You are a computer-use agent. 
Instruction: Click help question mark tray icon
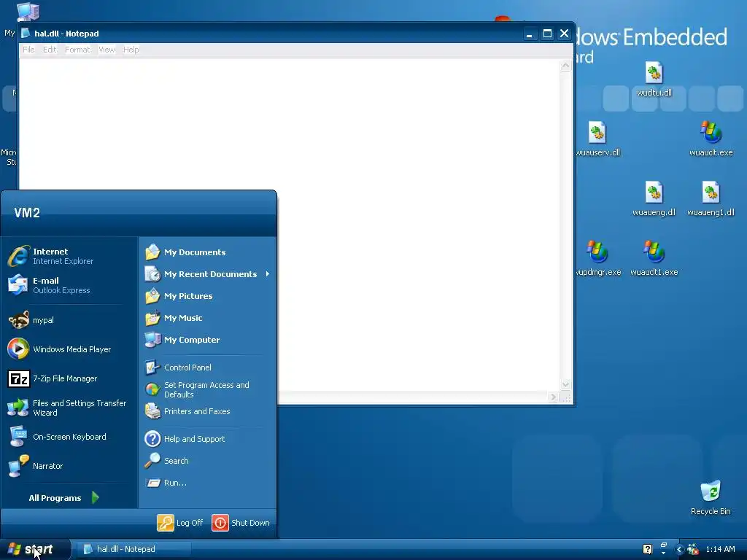[648, 549]
